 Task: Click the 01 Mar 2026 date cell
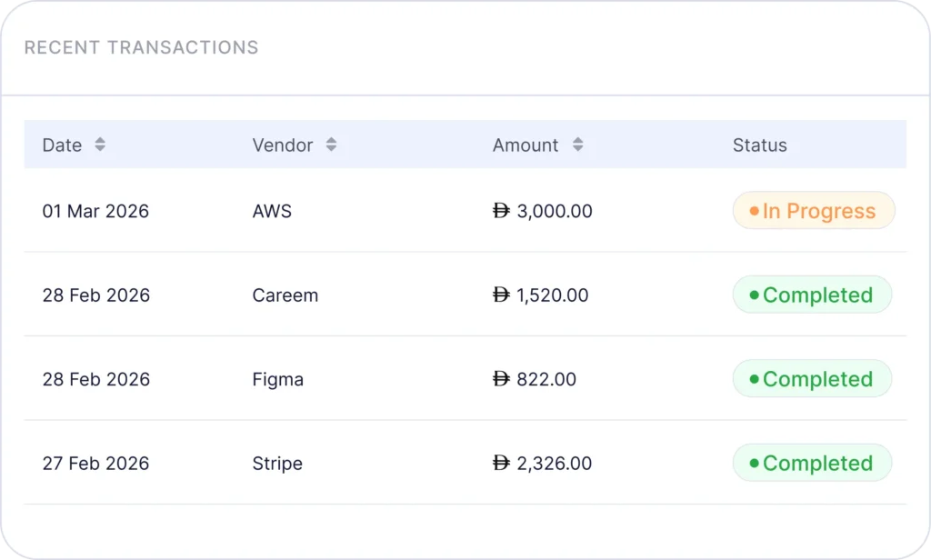tap(95, 212)
